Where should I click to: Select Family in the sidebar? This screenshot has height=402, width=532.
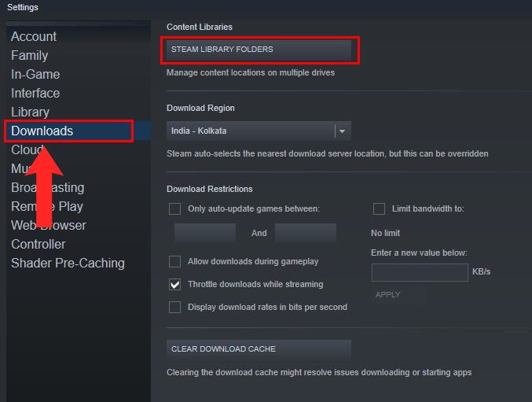[x=30, y=55]
